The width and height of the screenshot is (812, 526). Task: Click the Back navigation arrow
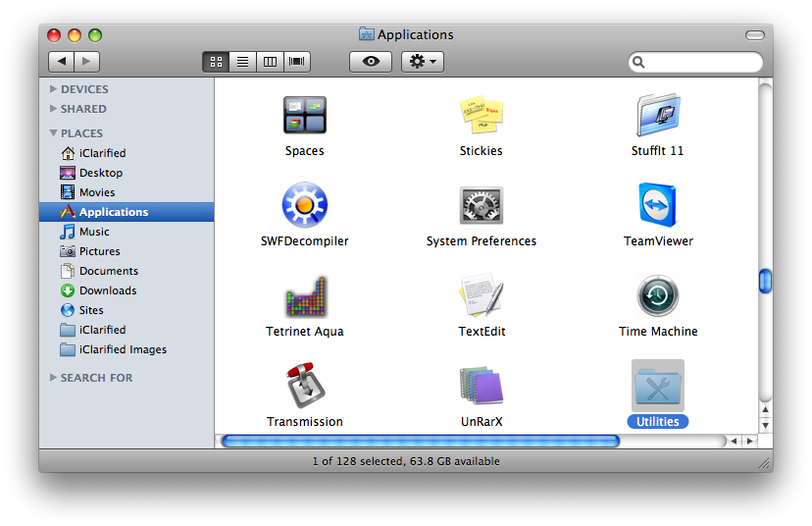click(62, 62)
